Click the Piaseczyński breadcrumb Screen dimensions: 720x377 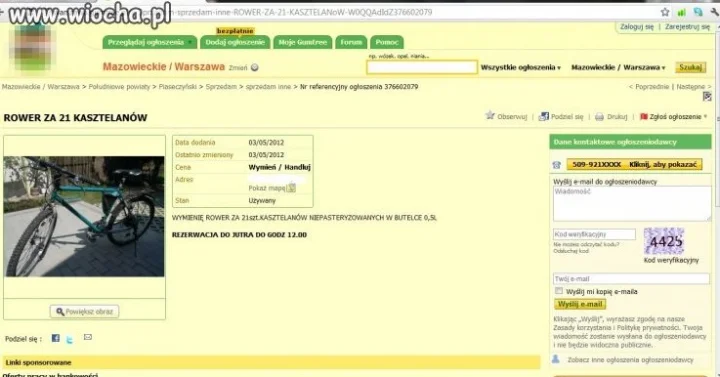tap(178, 87)
